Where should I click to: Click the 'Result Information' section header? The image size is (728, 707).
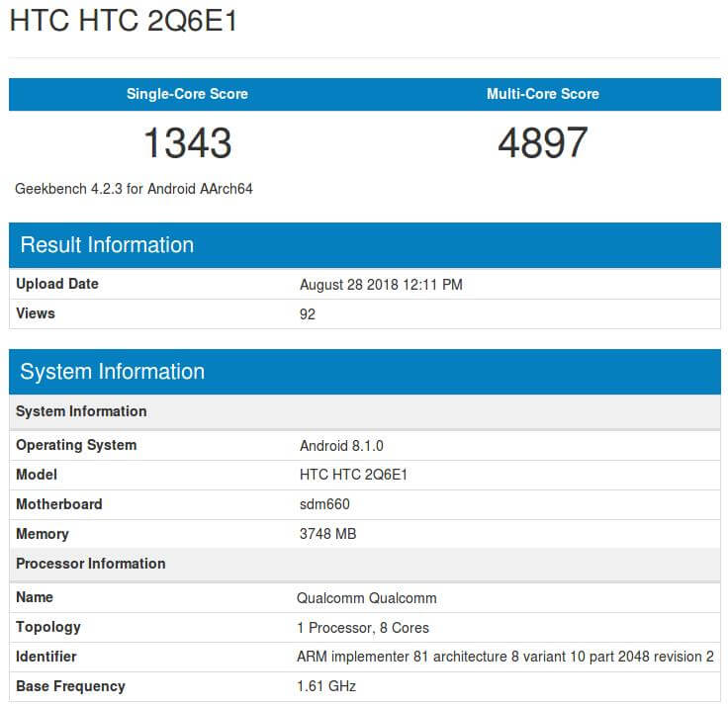coord(364,245)
